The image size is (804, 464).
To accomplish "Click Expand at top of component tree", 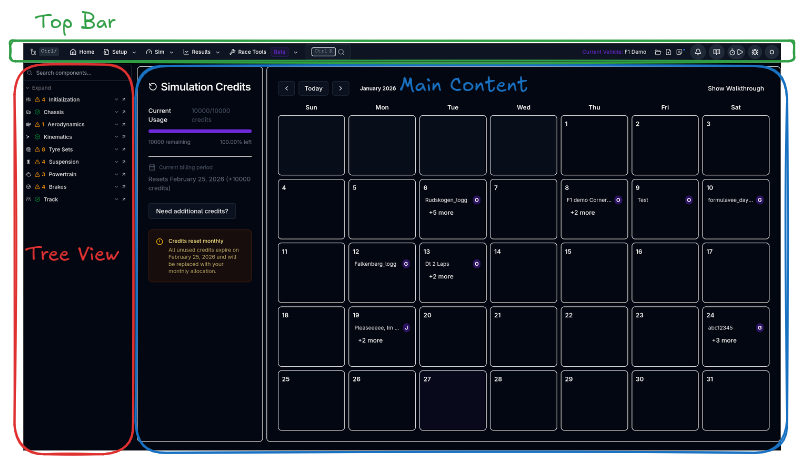I will pos(40,88).
